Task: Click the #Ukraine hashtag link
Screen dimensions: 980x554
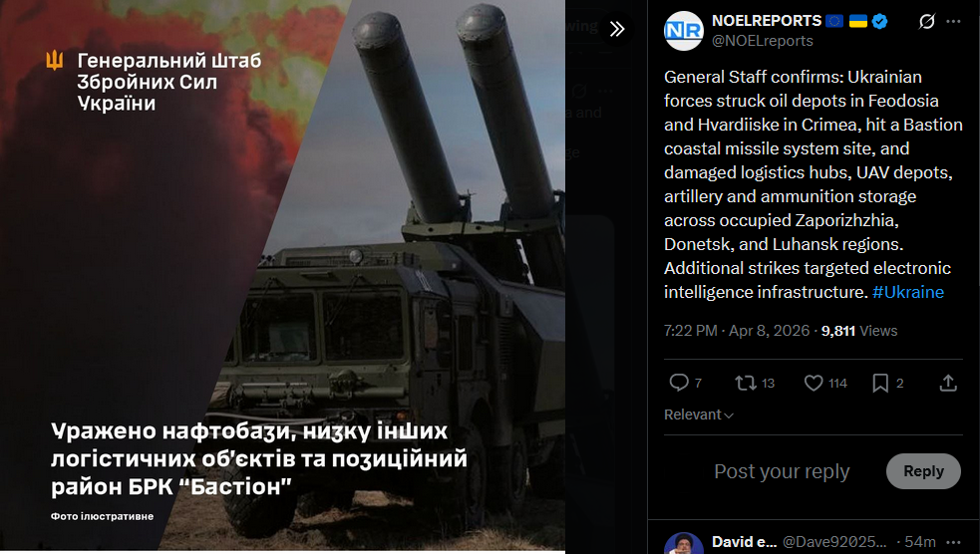Action: tap(907, 292)
